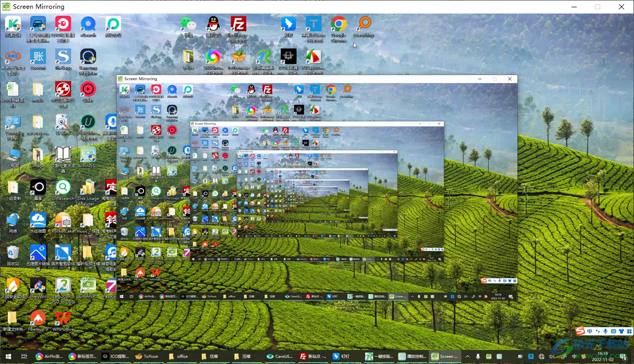This screenshot has height=364, width=634.
Task: Open Disk Usage Analyzer icon
Action: 88,187
